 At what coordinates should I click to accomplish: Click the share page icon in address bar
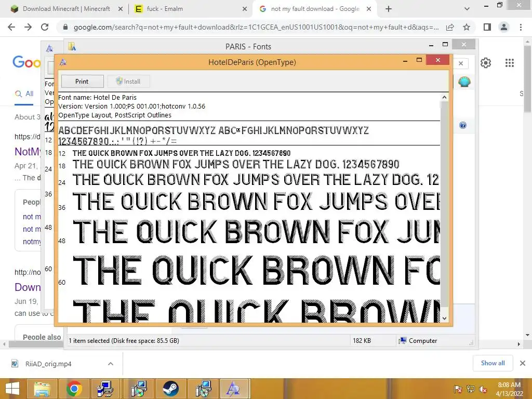click(x=450, y=27)
